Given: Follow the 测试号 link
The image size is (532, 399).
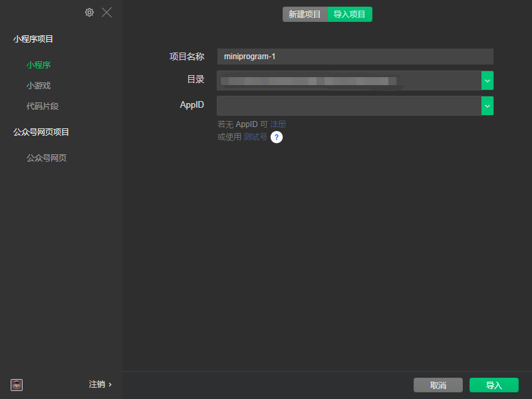Looking at the screenshot, I should [255, 137].
